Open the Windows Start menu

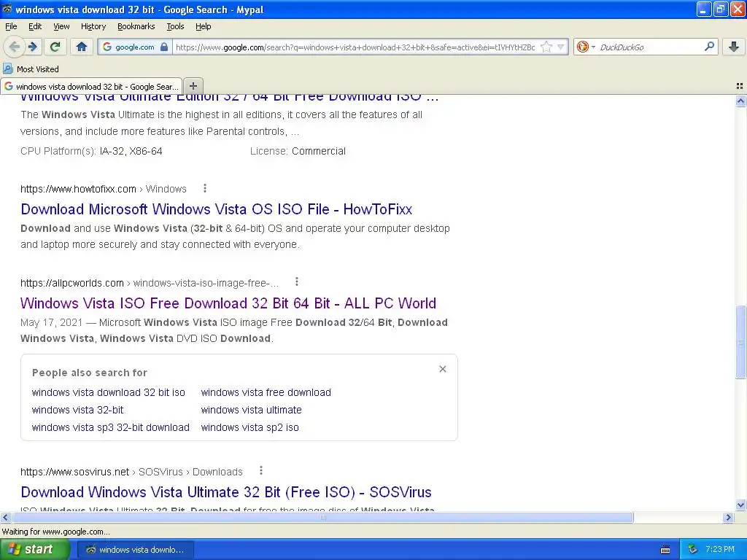pos(34,550)
